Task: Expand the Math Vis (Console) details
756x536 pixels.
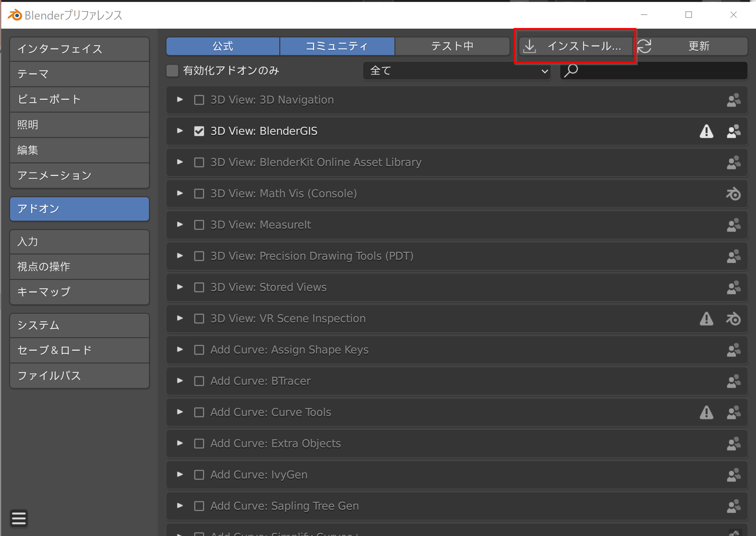Action: pyautogui.click(x=180, y=193)
